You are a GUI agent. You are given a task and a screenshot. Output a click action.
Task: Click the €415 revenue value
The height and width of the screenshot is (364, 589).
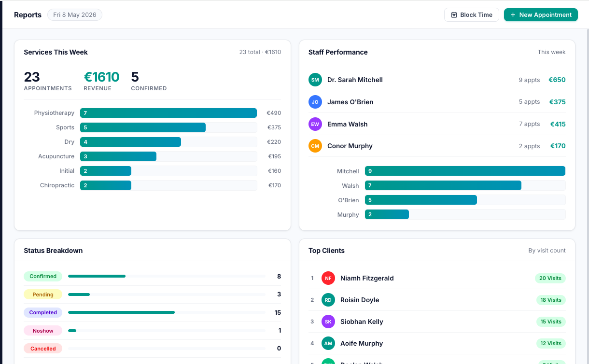click(558, 124)
